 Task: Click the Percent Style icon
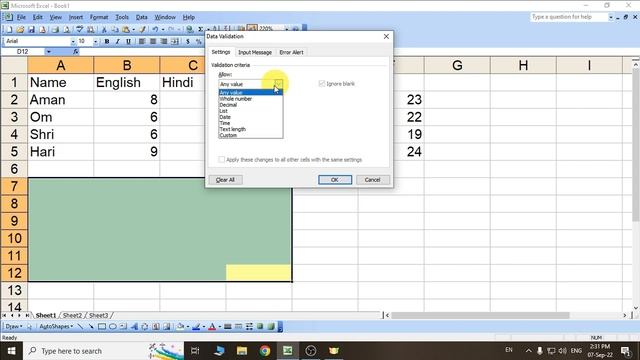coord(199,41)
